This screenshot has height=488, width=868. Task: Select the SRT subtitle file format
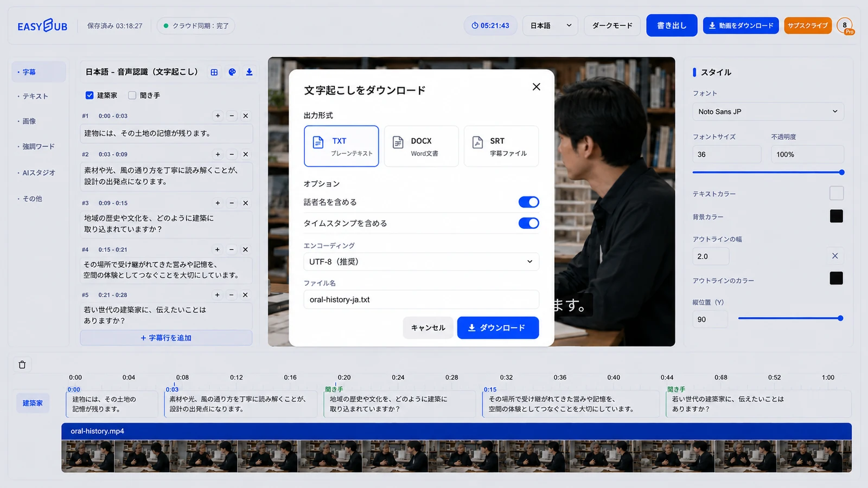[x=501, y=146]
